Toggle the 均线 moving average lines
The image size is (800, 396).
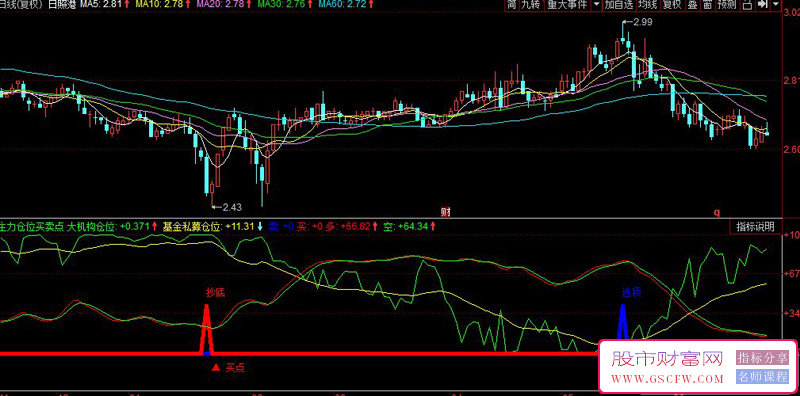click(x=648, y=5)
